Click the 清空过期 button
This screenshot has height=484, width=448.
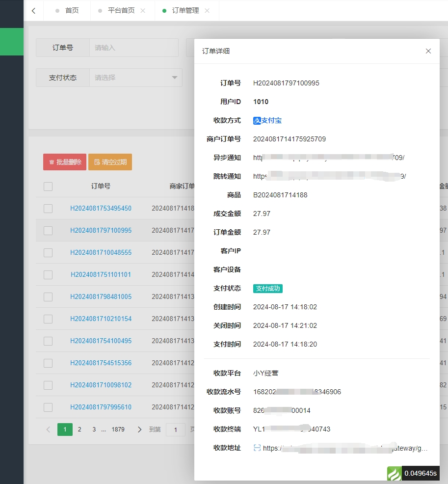[110, 162]
